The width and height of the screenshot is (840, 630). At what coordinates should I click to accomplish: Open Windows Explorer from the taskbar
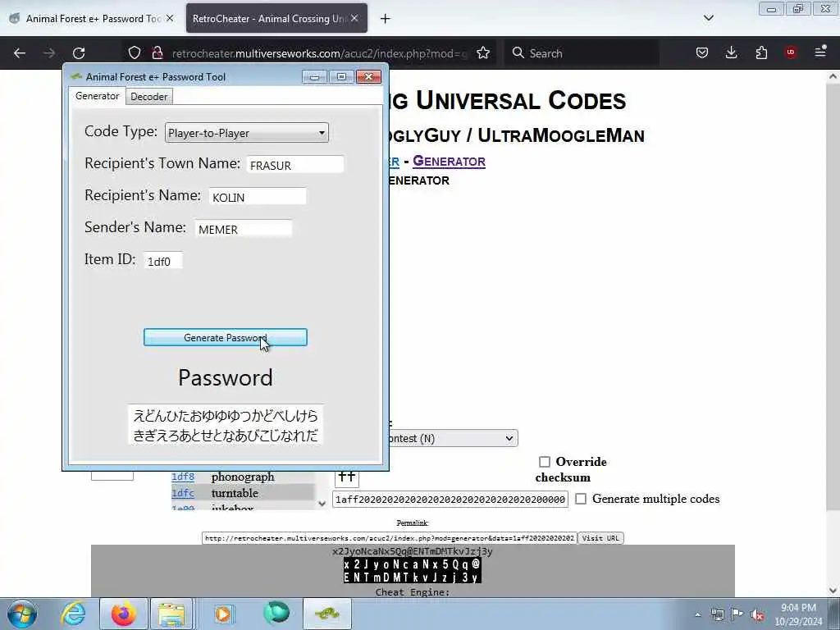171,614
